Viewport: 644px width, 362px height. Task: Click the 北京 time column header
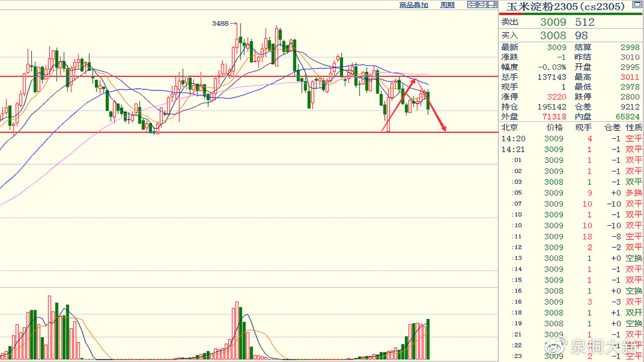[x=509, y=127]
